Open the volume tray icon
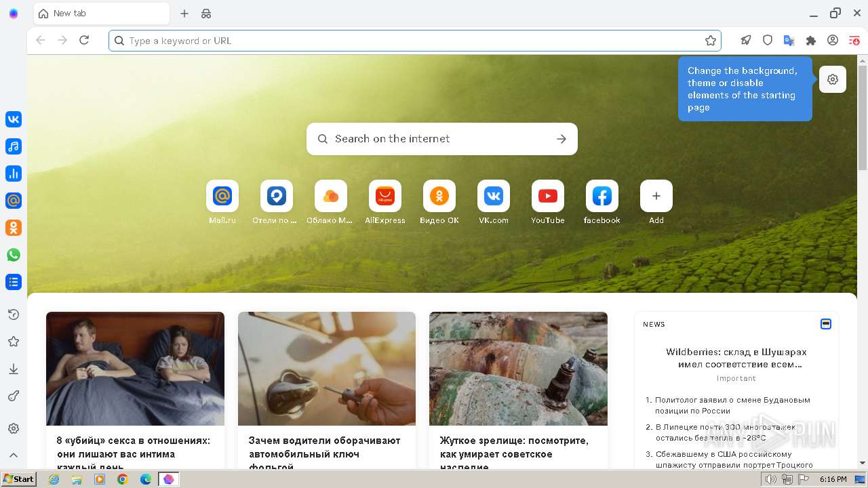The image size is (868, 488). click(x=771, y=479)
